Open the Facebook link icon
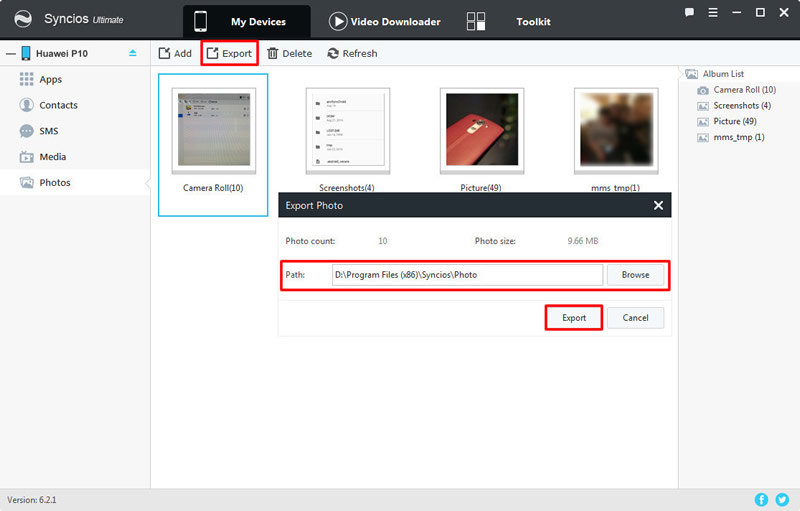 point(761,500)
